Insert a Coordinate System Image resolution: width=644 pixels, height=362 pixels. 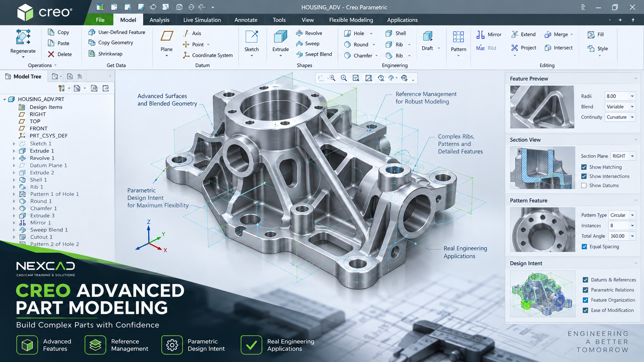tap(208, 55)
